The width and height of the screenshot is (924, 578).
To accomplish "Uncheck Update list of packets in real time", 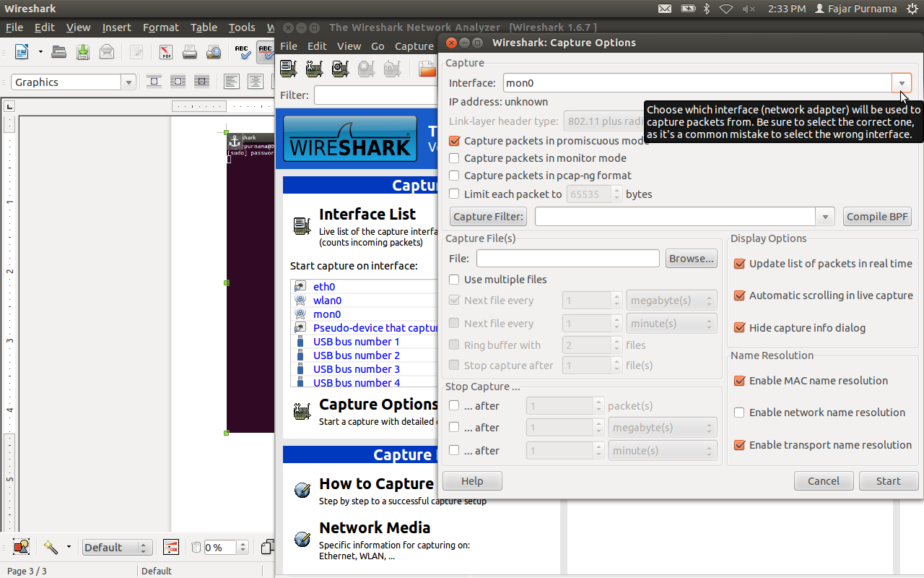I will [739, 264].
